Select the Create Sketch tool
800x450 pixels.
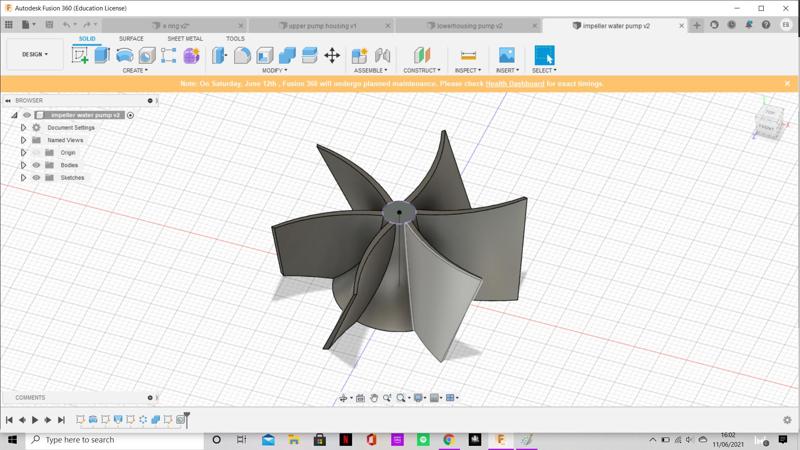(x=80, y=55)
